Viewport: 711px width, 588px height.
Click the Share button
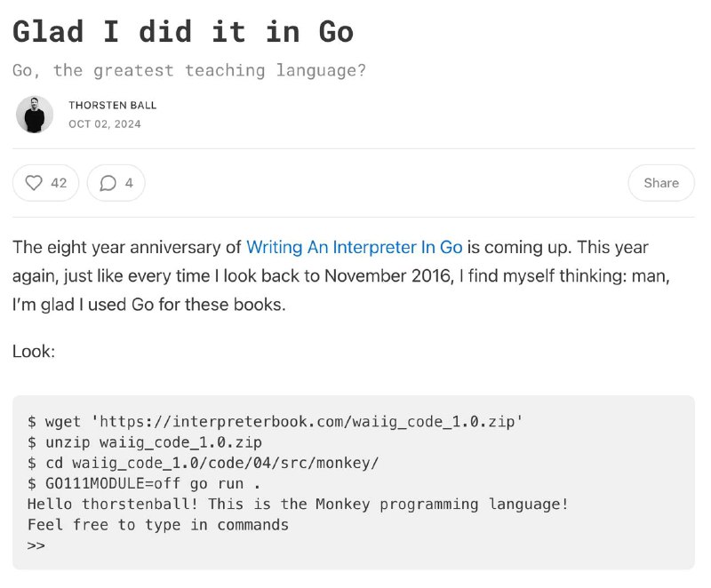pyautogui.click(x=661, y=183)
